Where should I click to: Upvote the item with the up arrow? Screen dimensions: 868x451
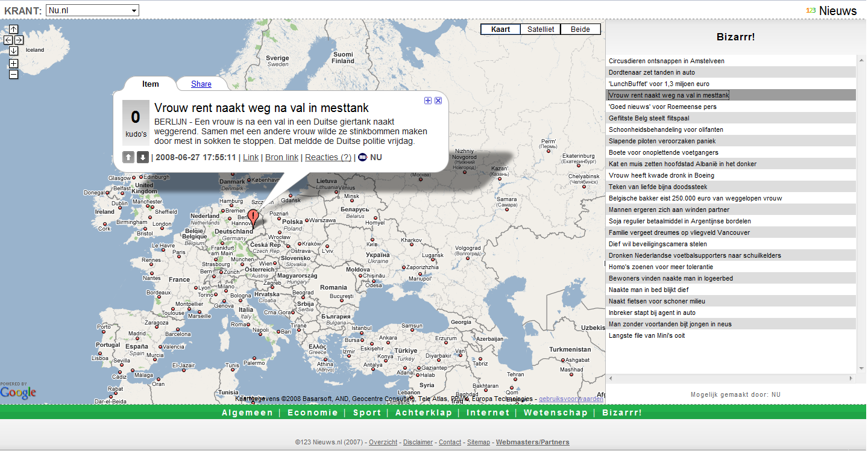coord(128,157)
